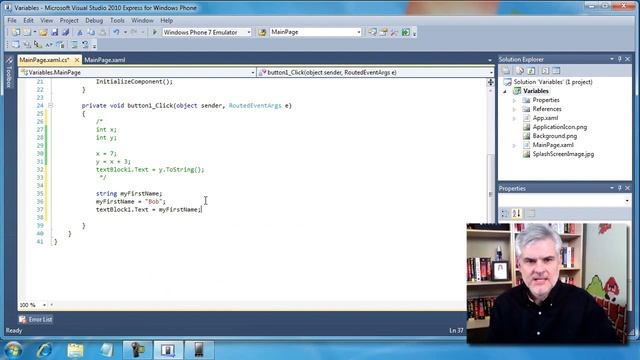Click the Paste toolbar icon

coord(102,32)
